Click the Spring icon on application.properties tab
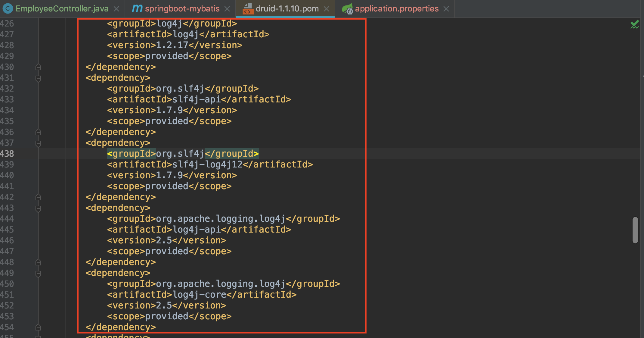Image resolution: width=644 pixels, height=338 pixels. click(347, 9)
